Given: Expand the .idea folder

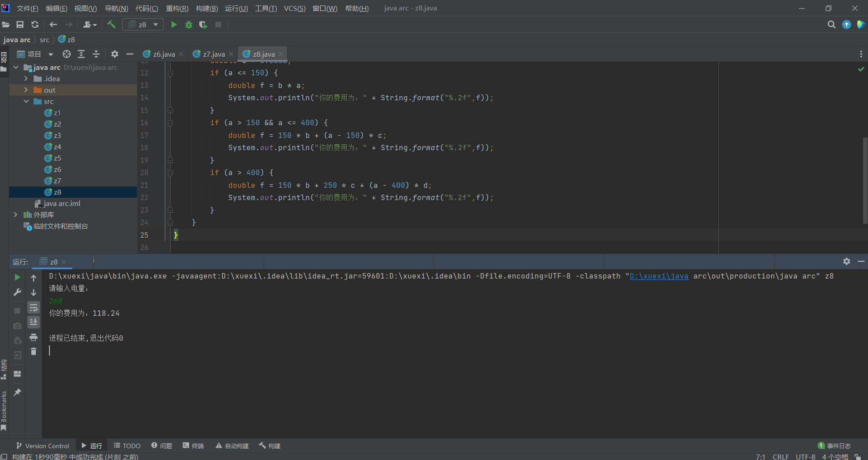Looking at the screenshot, I should [26, 78].
